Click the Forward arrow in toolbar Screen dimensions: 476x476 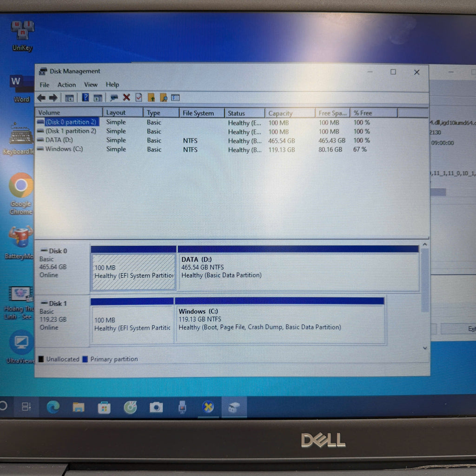click(x=53, y=98)
